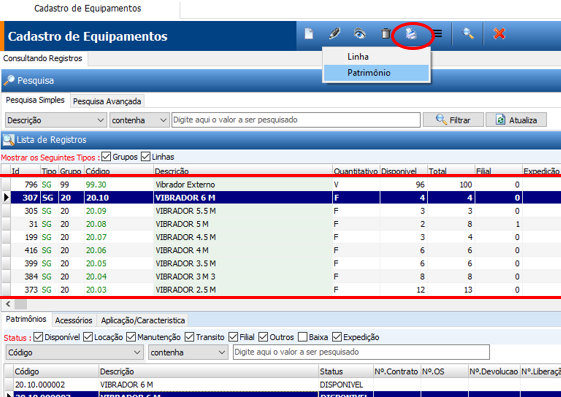Screen dimensions: 561x397
Task: Click the new record page icon
Action: pos(309,34)
